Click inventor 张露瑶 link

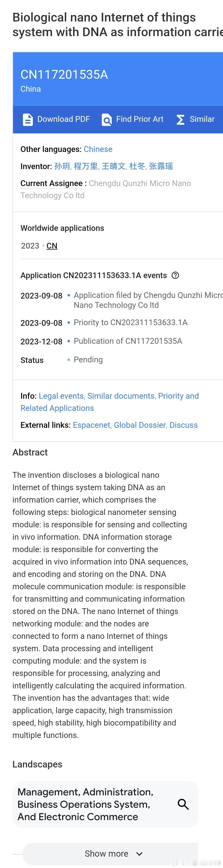[x=161, y=166]
